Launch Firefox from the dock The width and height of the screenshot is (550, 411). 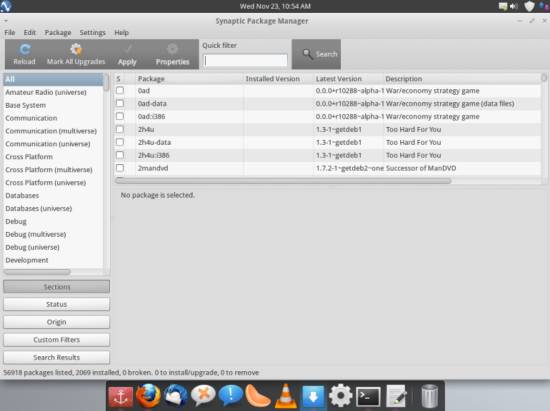pyautogui.click(x=148, y=396)
